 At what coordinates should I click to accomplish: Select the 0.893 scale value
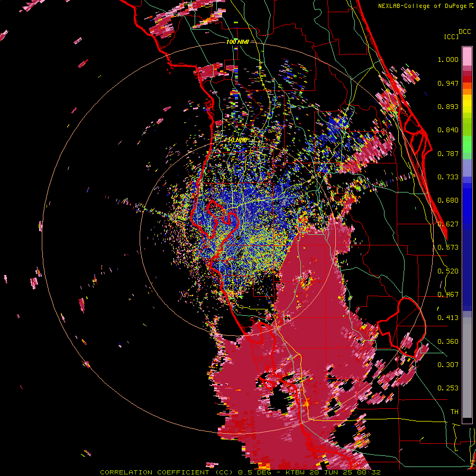click(x=448, y=106)
